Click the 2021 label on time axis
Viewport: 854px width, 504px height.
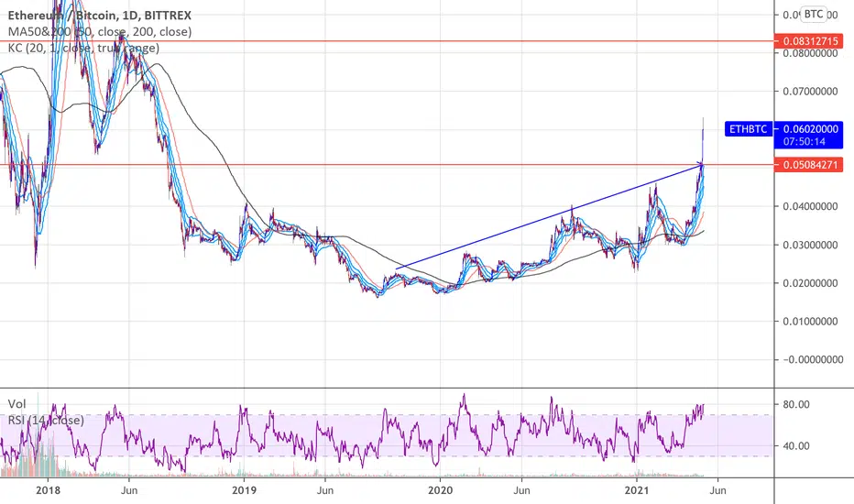coord(636,490)
